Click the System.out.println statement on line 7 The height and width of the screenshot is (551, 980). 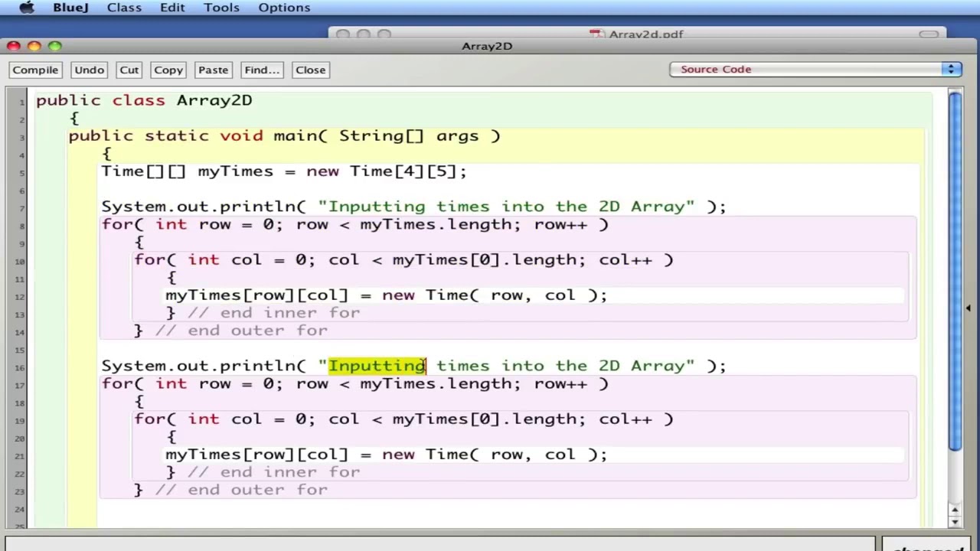(413, 207)
